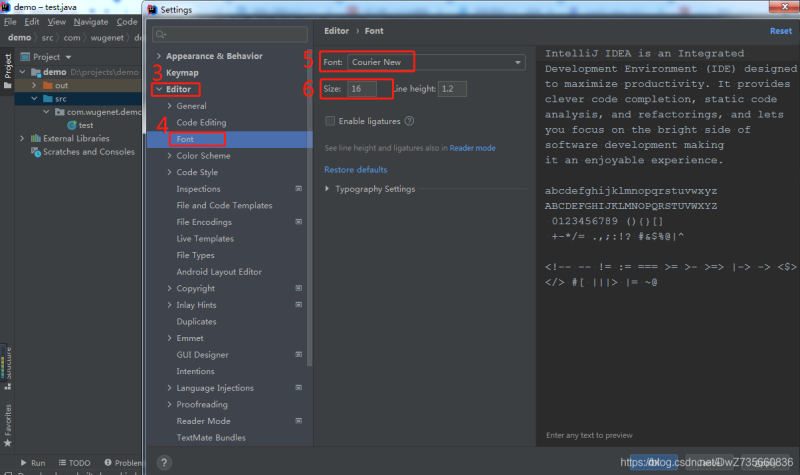Screen dimensions: 800x475
Task: Click the Size input field
Action: pos(362,89)
